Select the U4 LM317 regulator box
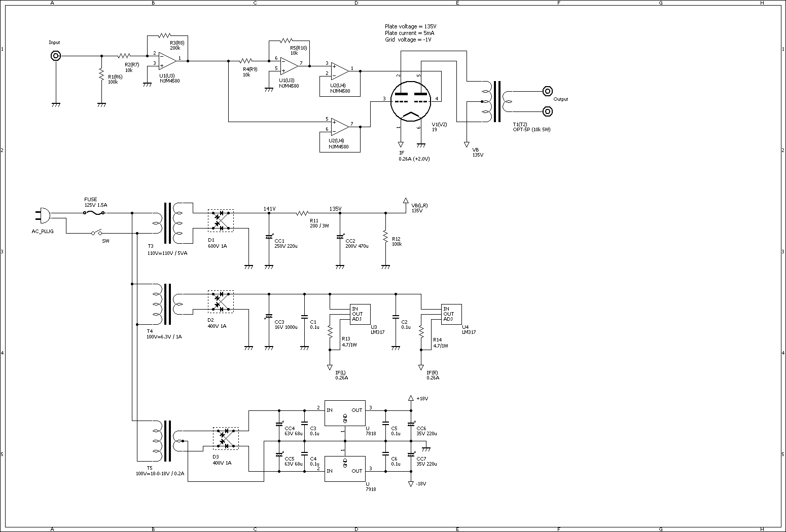This screenshot has height=532, width=786. [451, 314]
